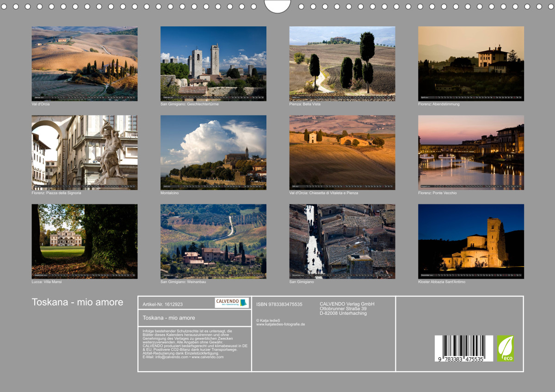
Task: Click caption 'Florenz: Piazza della Signoria'
Action: tap(56, 193)
